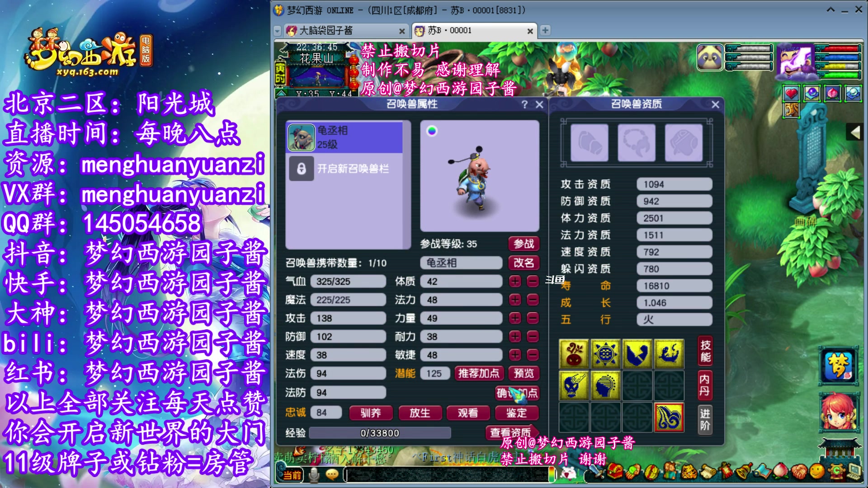Click the red-haired girl portrait icon
This screenshot has width=868, height=488.
point(839,412)
